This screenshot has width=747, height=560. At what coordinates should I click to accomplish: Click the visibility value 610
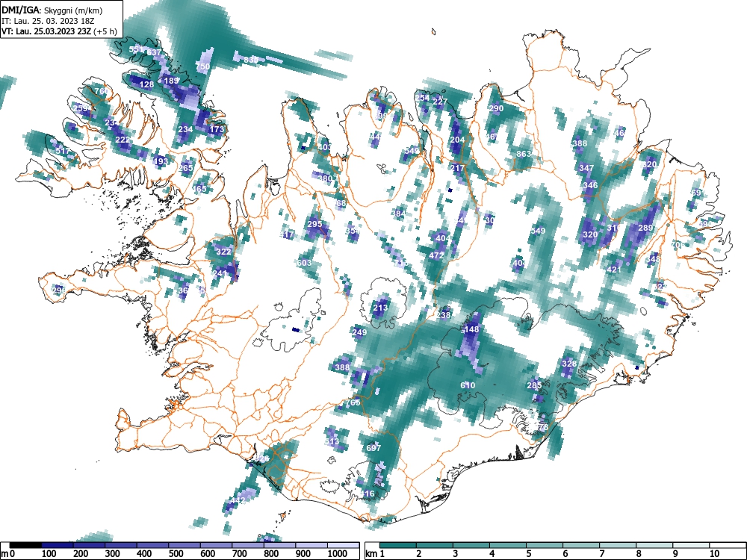tap(468, 385)
